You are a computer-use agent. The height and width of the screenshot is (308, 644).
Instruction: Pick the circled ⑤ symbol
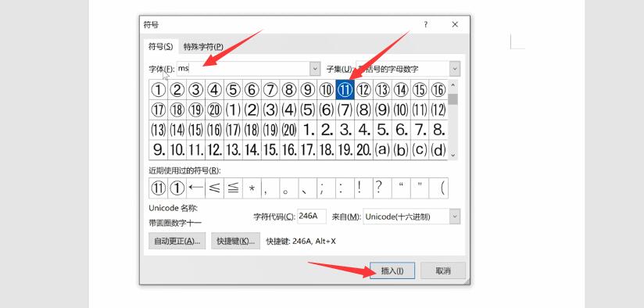click(233, 90)
